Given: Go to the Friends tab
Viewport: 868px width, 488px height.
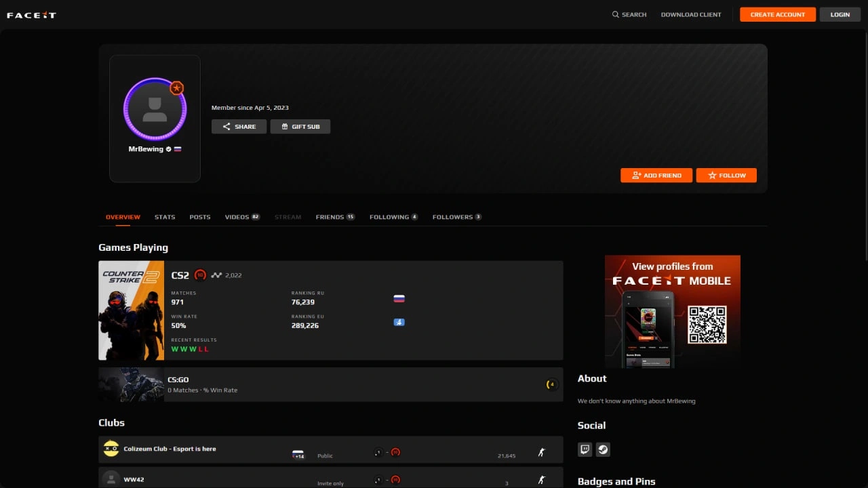Looking at the screenshot, I should [x=335, y=217].
